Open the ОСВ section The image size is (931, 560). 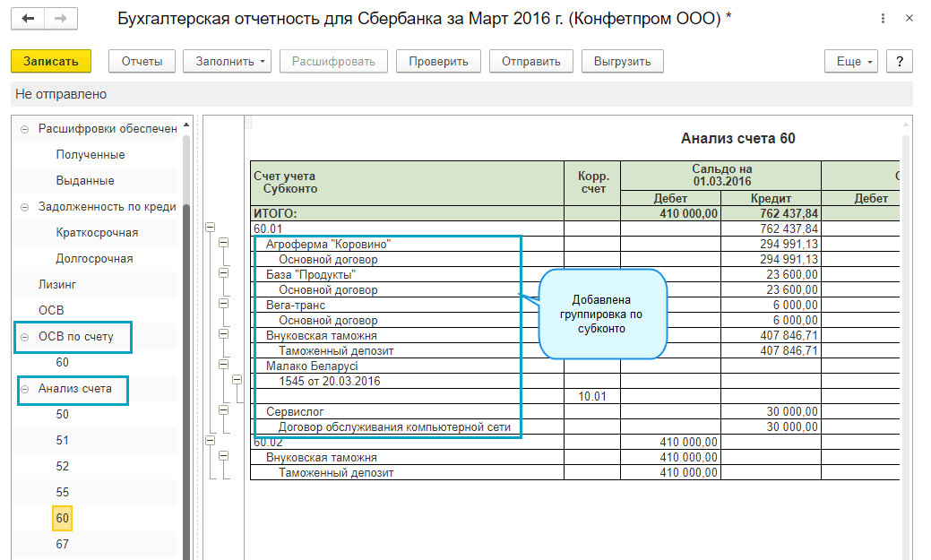(x=51, y=311)
